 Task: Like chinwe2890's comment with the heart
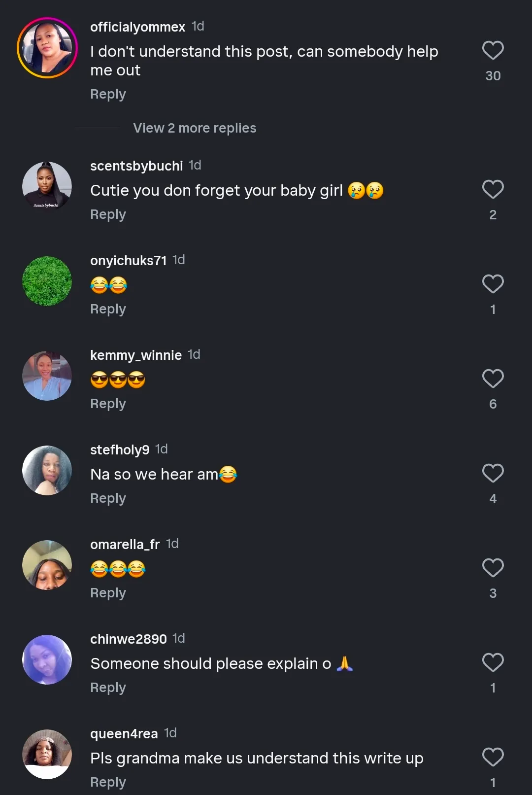[493, 662]
